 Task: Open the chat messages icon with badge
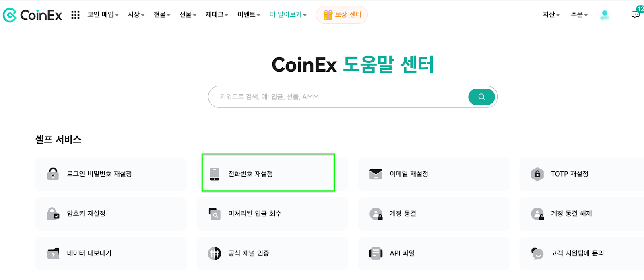[x=636, y=15]
